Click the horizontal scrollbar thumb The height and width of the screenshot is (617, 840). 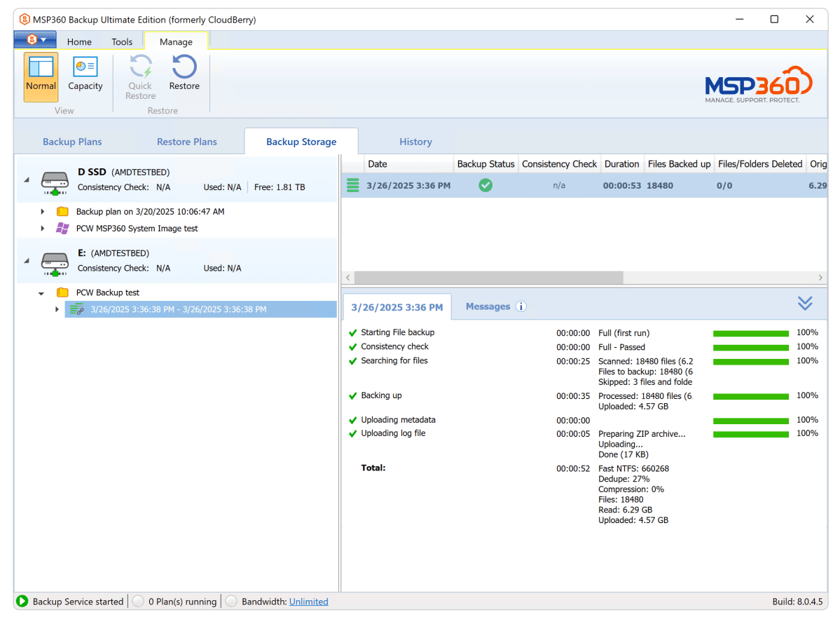point(488,277)
